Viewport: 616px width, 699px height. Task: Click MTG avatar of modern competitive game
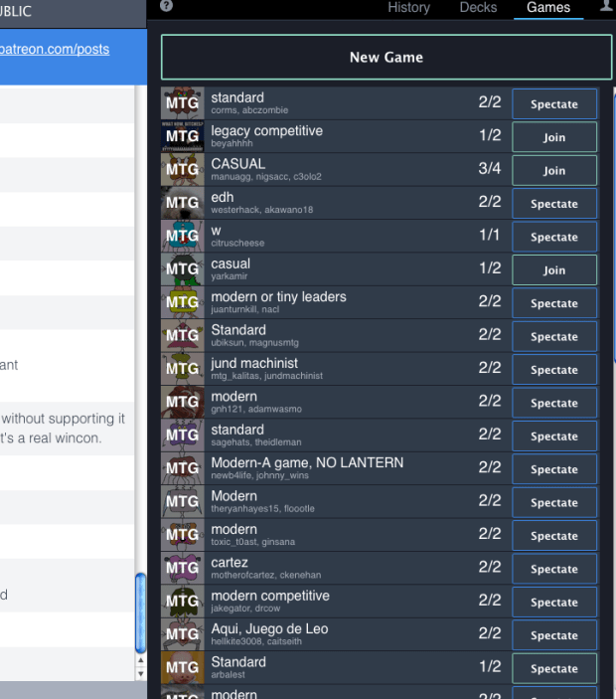183,602
